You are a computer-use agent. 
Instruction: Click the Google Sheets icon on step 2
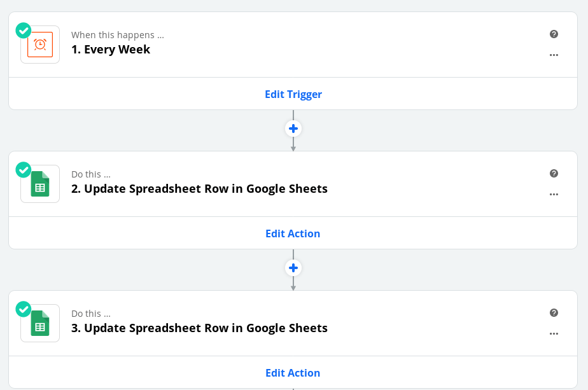click(x=40, y=184)
